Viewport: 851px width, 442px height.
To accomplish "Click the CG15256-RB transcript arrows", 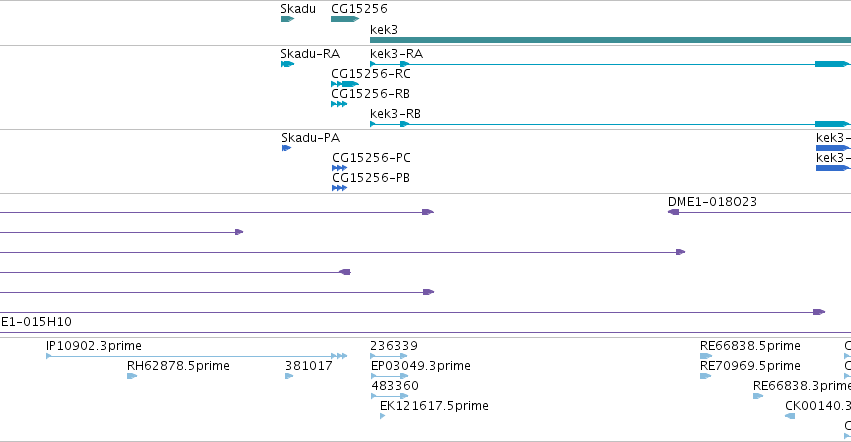I will click(339, 104).
